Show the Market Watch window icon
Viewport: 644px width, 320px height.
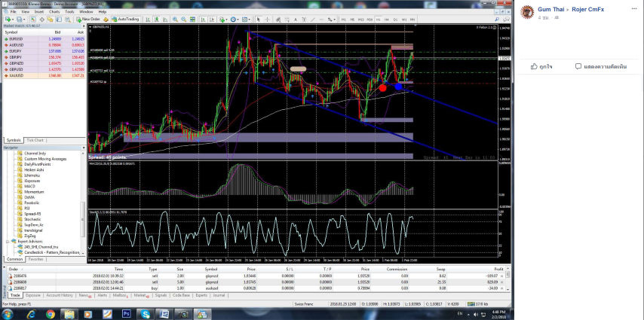coord(33,19)
